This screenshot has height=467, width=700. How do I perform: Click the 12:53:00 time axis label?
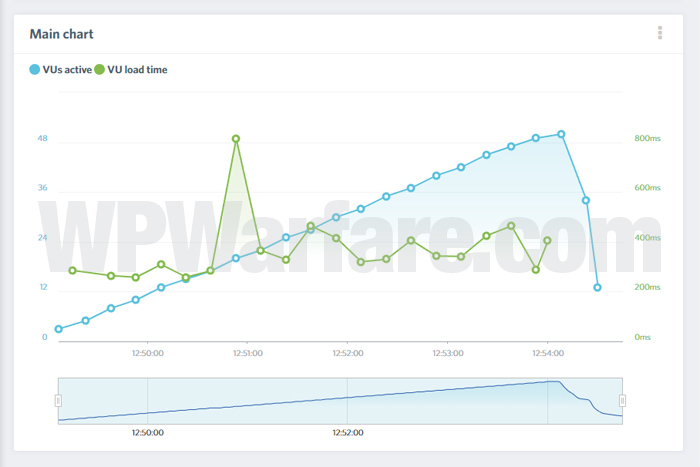click(448, 353)
